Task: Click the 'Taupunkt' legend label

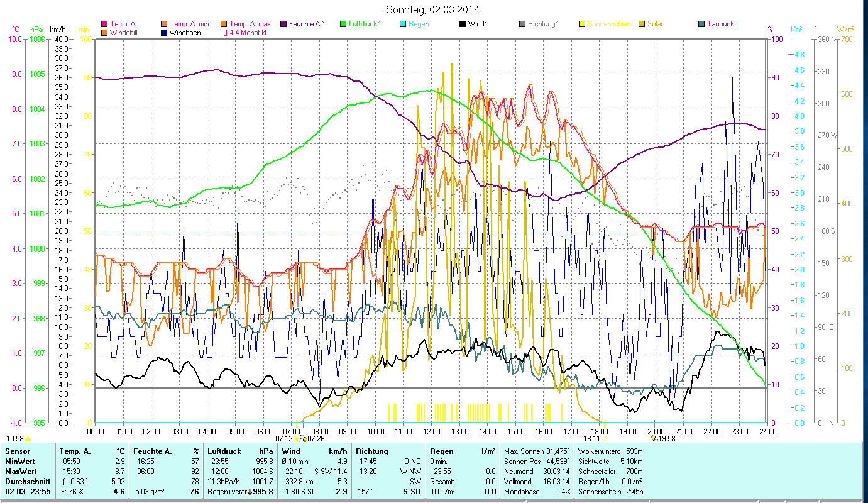Action: coord(722,24)
